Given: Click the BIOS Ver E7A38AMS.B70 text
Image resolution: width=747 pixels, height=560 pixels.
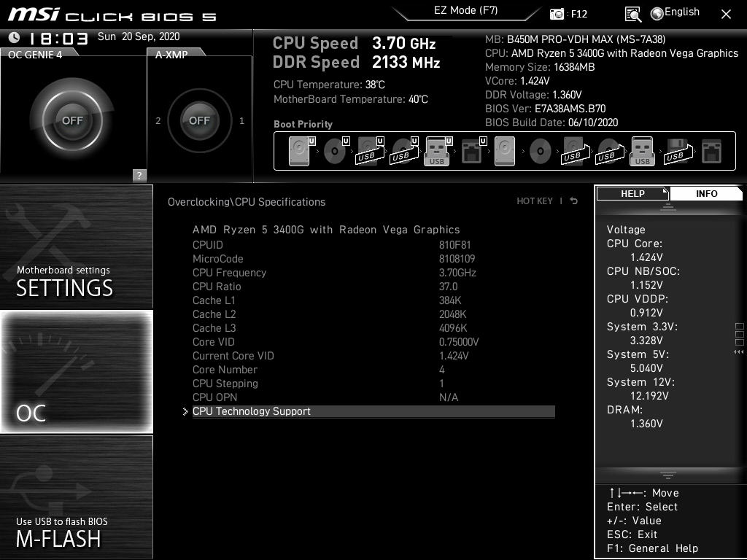Looking at the screenshot, I should point(545,109).
